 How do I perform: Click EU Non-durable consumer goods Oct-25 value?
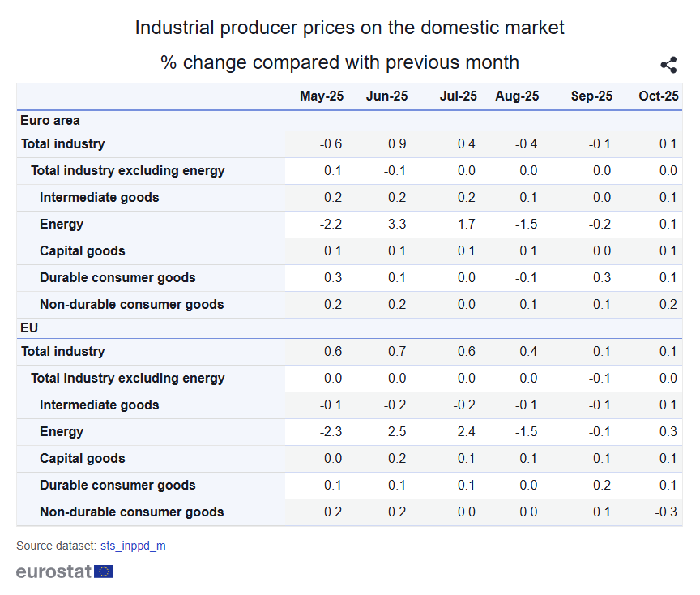(668, 512)
